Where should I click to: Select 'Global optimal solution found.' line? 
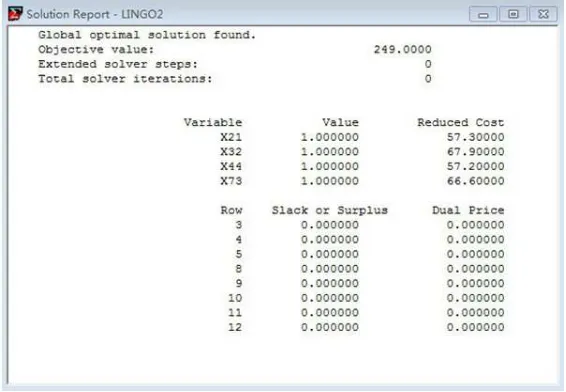[147, 35]
